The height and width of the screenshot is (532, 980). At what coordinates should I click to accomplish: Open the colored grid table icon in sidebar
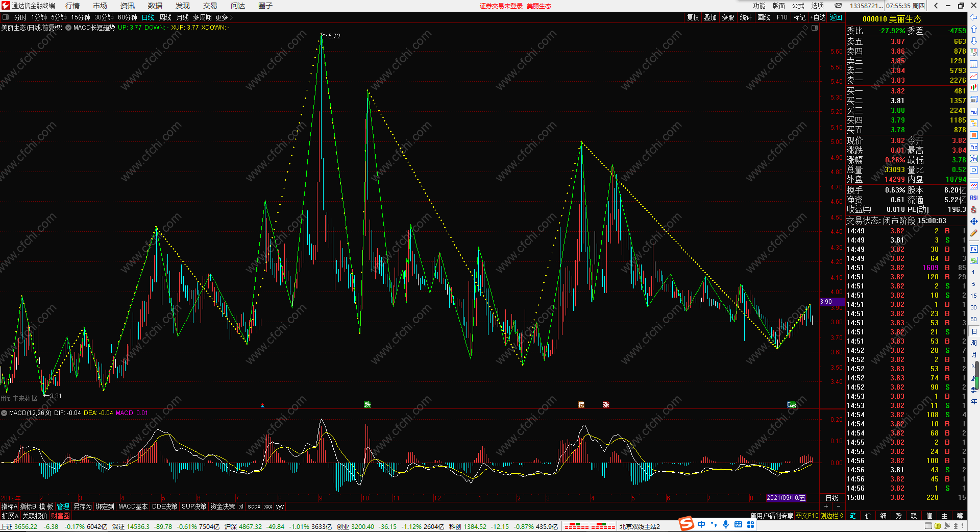[974, 64]
